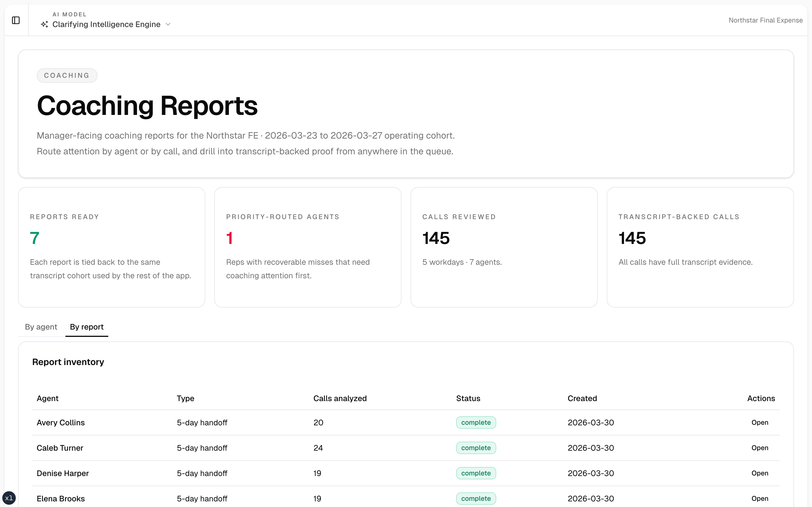Click the sparkle AI model icon
Screen dimensions: 812x507
pyautogui.click(x=44, y=25)
